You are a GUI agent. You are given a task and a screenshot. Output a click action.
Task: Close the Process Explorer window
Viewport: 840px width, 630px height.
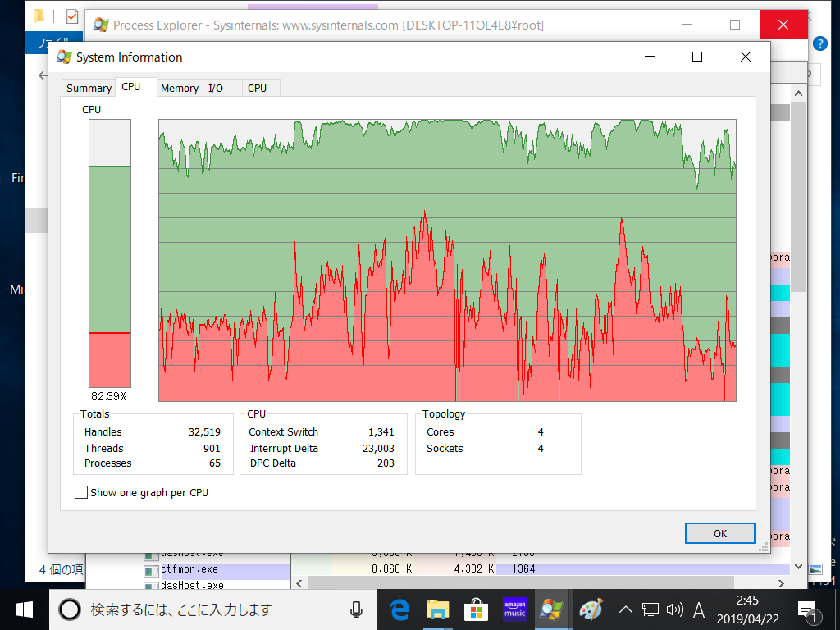783,25
